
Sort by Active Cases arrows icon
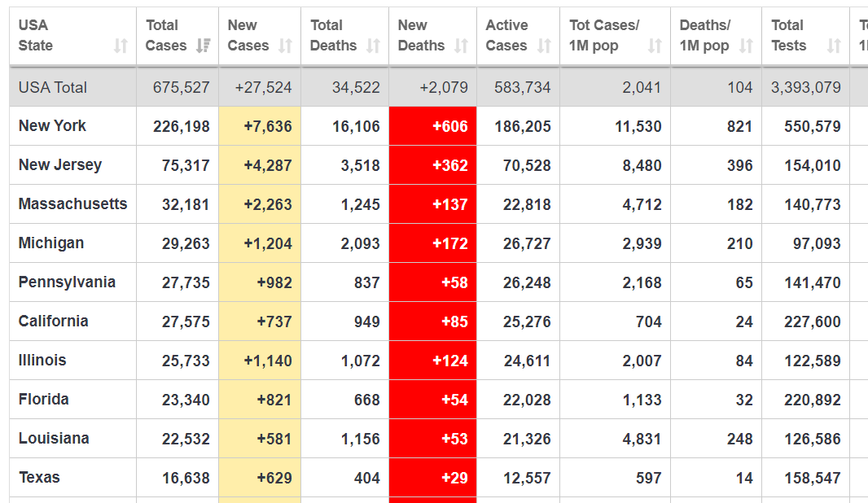(x=544, y=46)
